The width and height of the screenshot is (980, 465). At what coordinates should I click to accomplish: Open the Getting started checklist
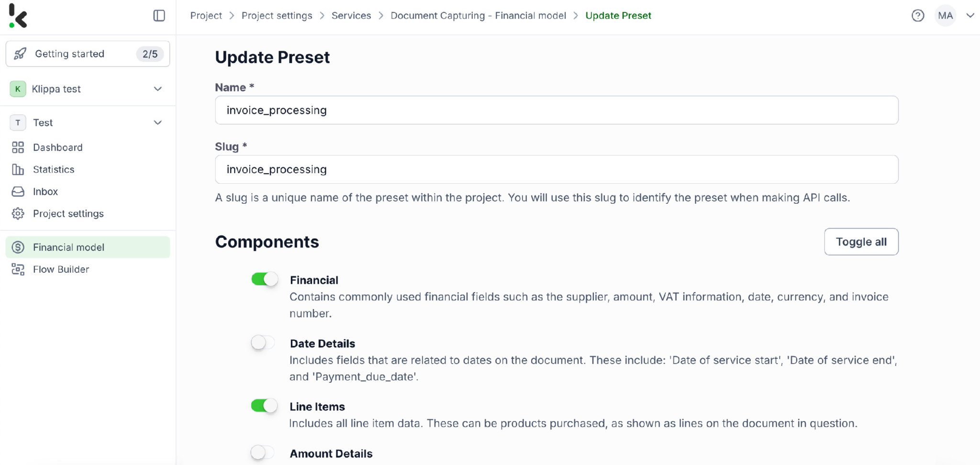[69, 54]
